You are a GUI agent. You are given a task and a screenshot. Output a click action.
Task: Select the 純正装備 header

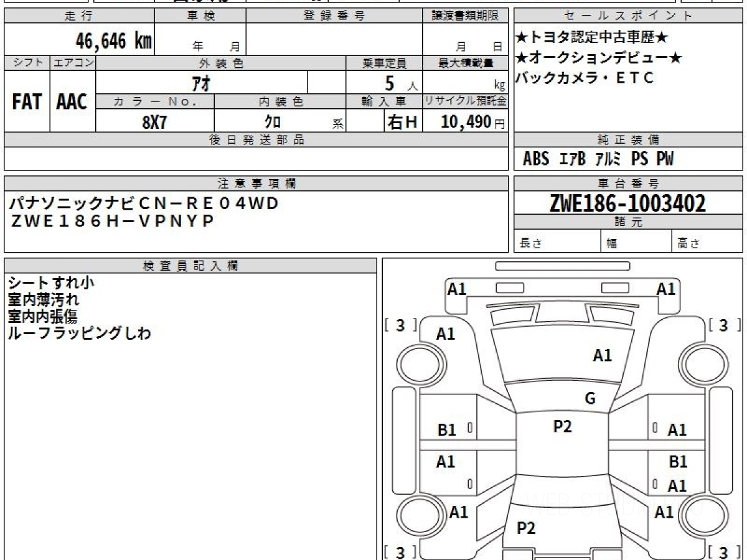[x=628, y=140]
